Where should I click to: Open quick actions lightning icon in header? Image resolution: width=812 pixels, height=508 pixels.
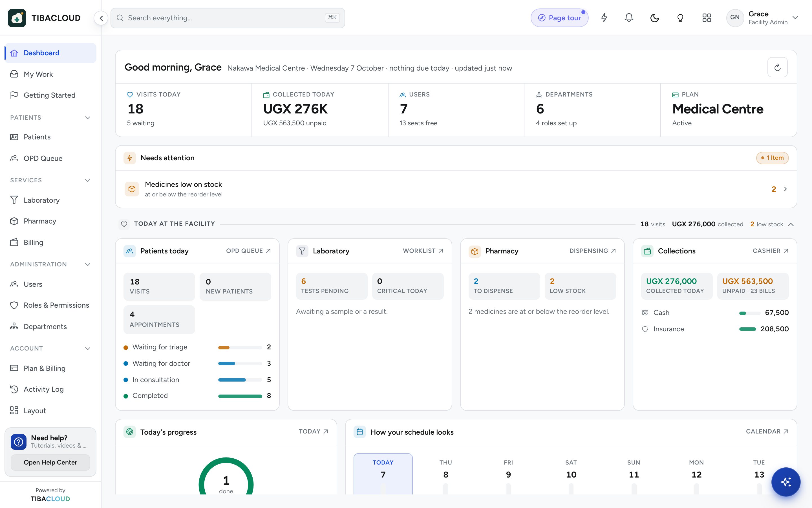pos(604,18)
